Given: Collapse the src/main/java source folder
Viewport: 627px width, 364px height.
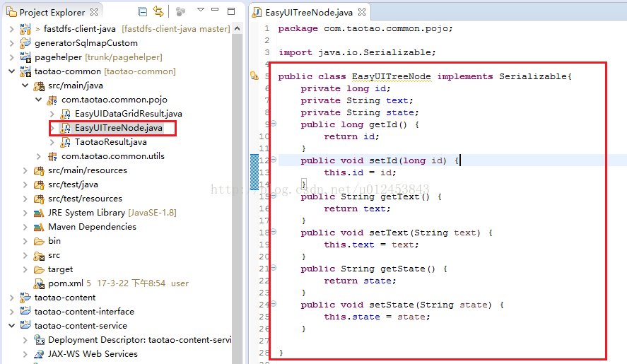Looking at the screenshot, I should click(x=25, y=86).
